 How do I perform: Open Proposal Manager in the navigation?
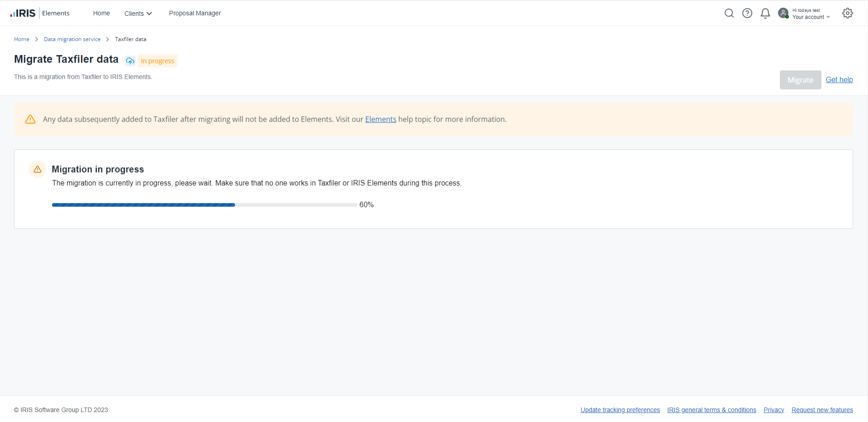pos(195,13)
